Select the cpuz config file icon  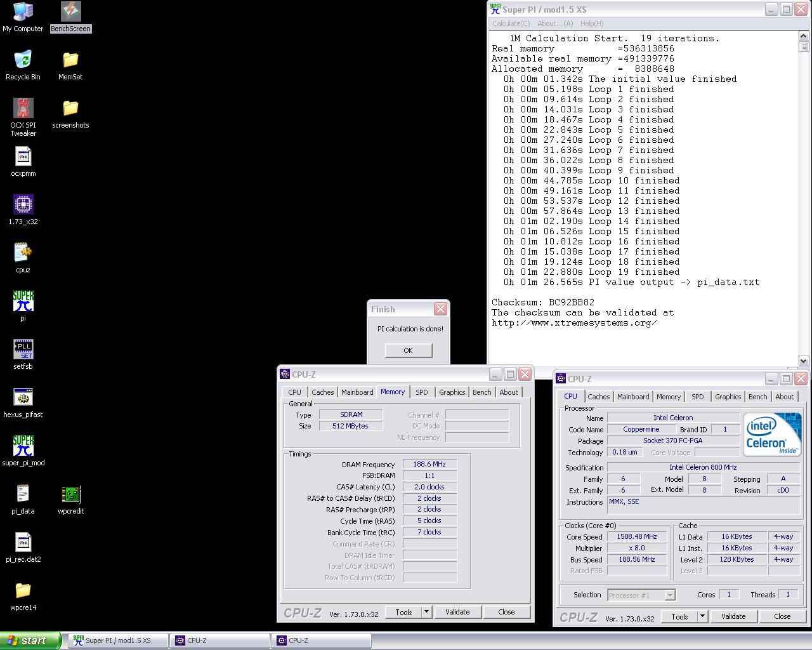[x=23, y=258]
